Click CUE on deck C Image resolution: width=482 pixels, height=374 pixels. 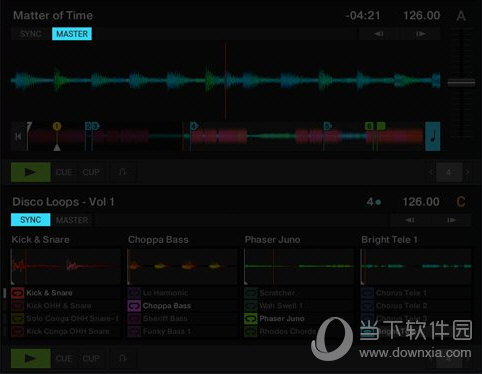64,358
